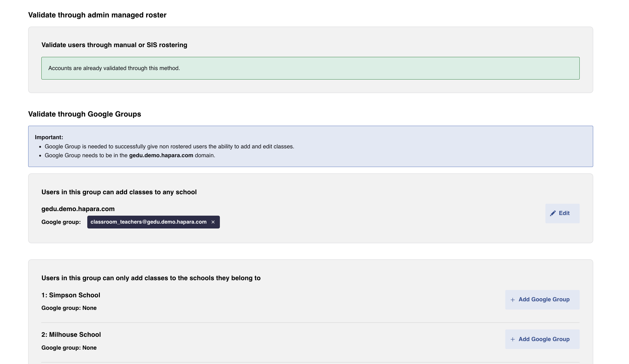Click the accounts already validated confirmation banner
Screen dimensions: 629x364
tap(310, 68)
